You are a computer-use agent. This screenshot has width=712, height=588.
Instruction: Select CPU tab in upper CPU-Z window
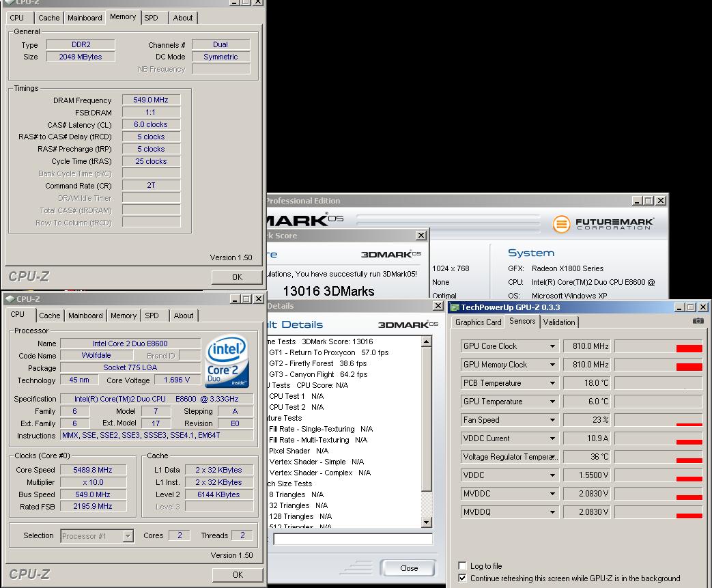[x=17, y=18]
